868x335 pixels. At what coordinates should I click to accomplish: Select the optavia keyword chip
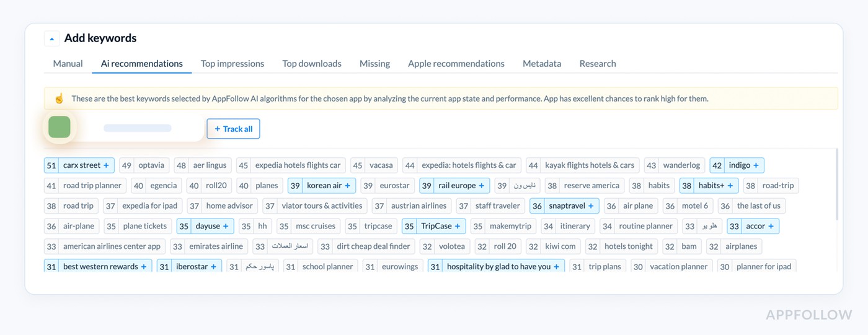[144, 165]
